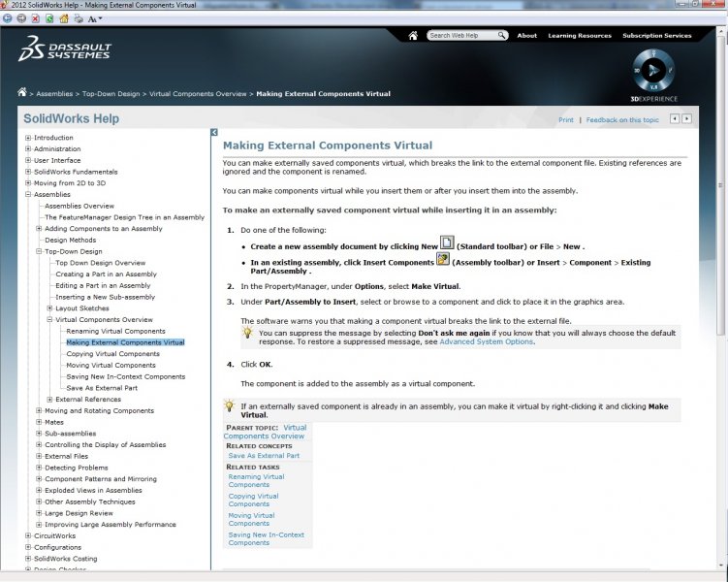Open the About menu
Screen dimensions: 728x582
click(527, 35)
